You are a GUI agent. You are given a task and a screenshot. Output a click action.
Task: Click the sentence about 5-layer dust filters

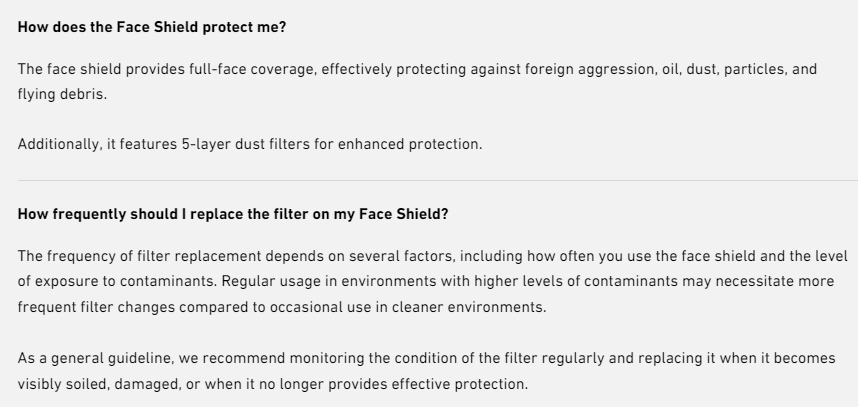click(x=250, y=144)
